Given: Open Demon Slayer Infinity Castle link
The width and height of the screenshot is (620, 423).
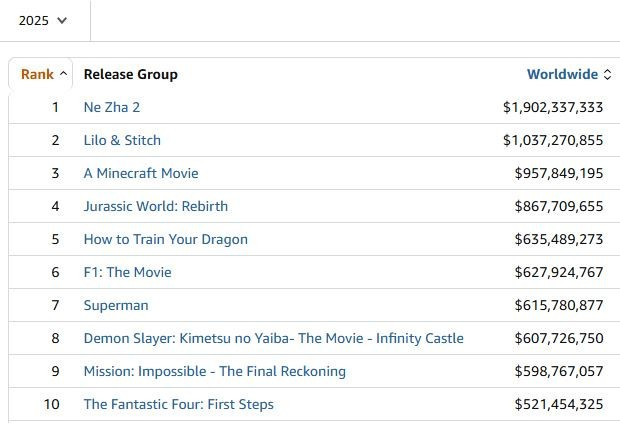Looking at the screenshot, I should coord(273,338).
